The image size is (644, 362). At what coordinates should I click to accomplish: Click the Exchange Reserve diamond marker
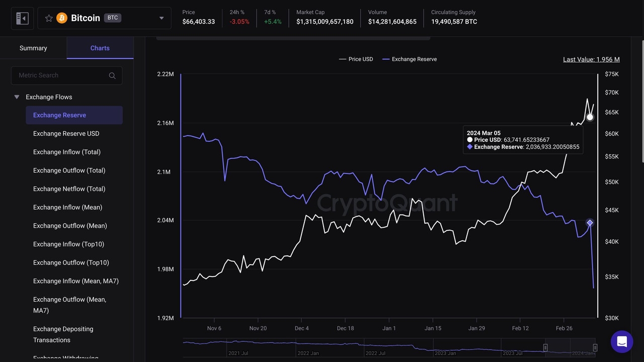pos(590,223)
